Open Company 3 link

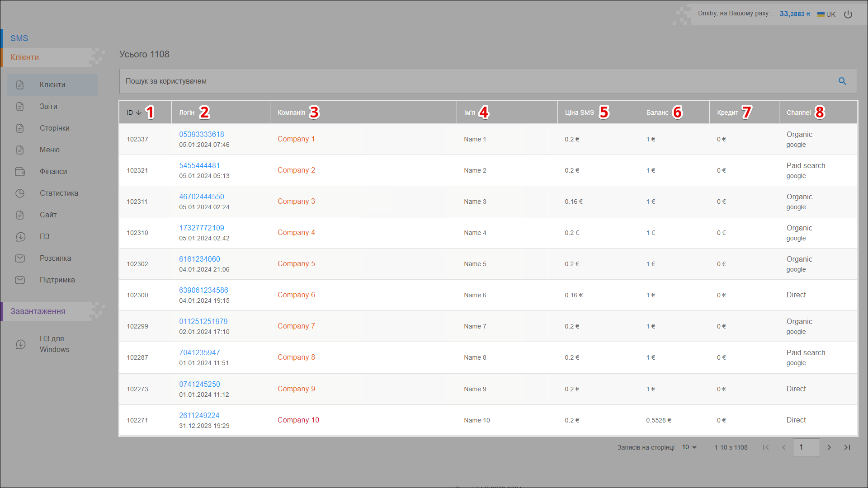point(296,201)
